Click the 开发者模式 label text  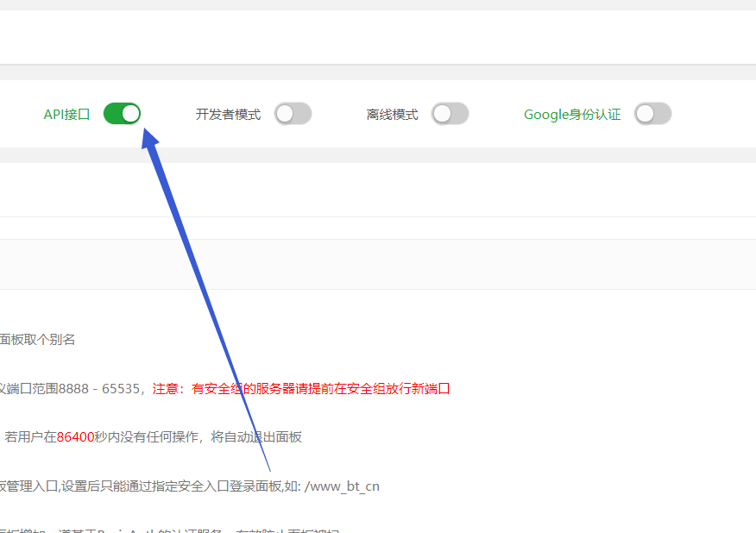pos(228,114)
